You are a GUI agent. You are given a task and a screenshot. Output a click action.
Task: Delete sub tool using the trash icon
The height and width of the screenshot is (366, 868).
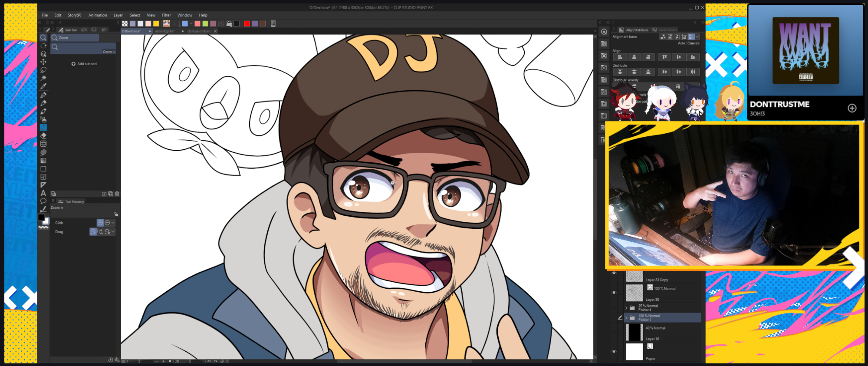click(117, 194)
